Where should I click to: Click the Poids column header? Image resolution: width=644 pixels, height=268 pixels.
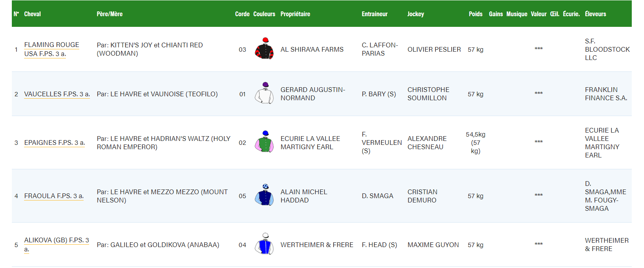tap(475, 14)
